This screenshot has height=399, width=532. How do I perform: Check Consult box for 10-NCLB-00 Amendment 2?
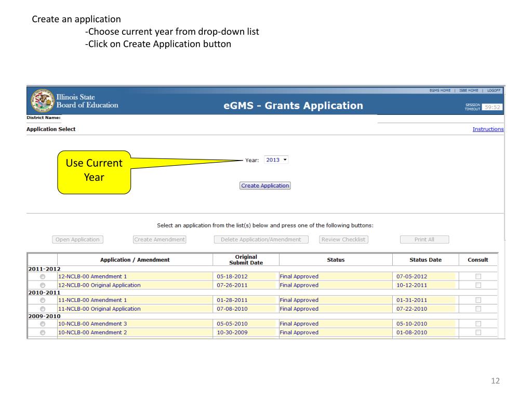(x=478, y=333)
